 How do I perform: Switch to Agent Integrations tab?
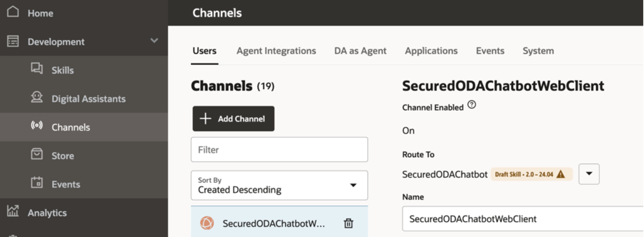(276, 51)
